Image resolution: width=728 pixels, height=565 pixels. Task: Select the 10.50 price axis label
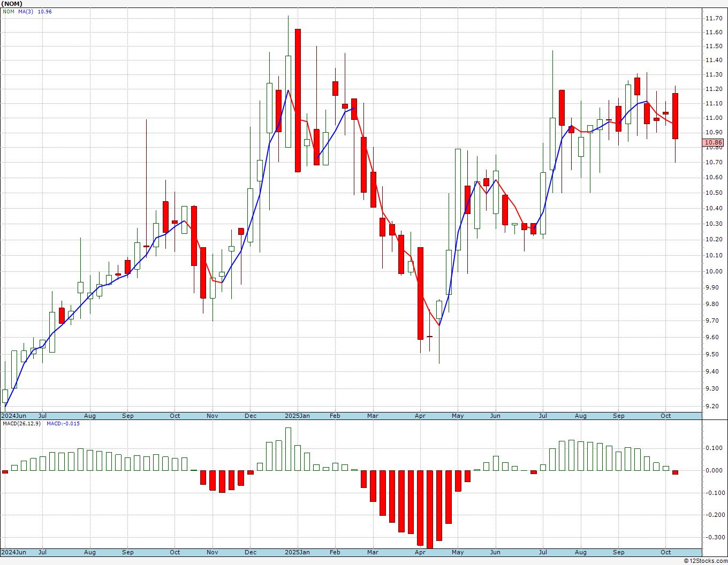(x=714, y=193)
